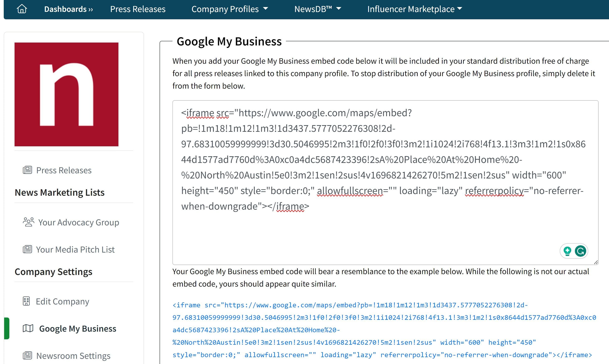Image resolution: width=609 pixels, height=364 pixels.
Task: Click the home icon in navbar
Action: [x=22, y=9]
